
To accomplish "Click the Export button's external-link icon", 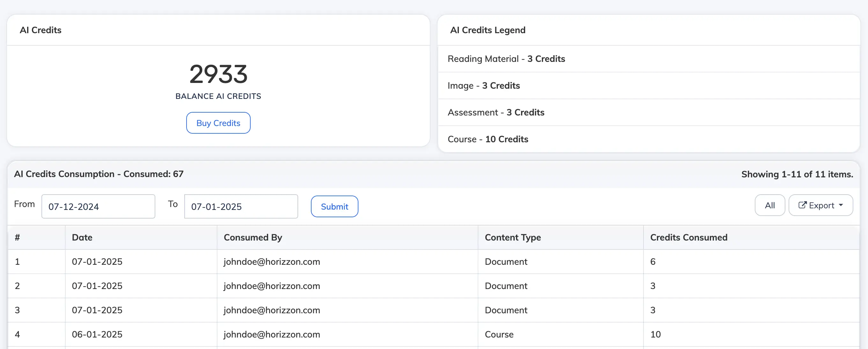I will 802,205.
